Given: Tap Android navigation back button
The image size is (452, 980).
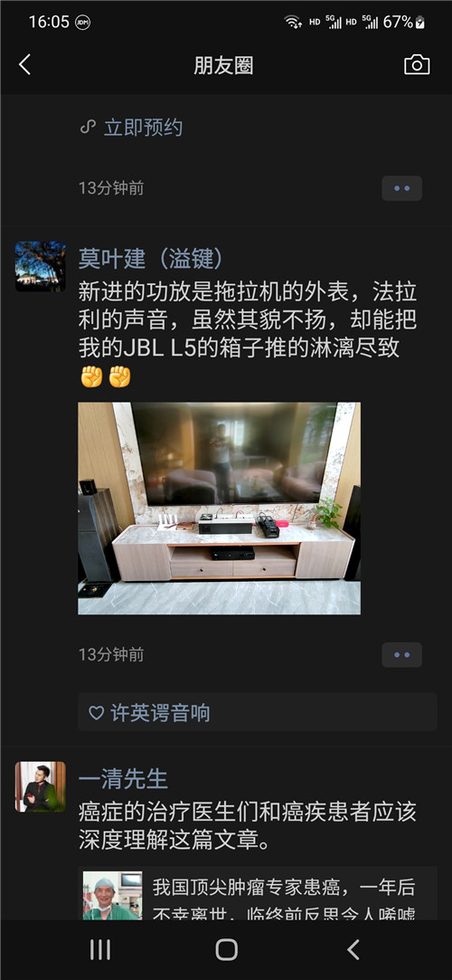Looking at the screenshot, I should click(353, 949).
